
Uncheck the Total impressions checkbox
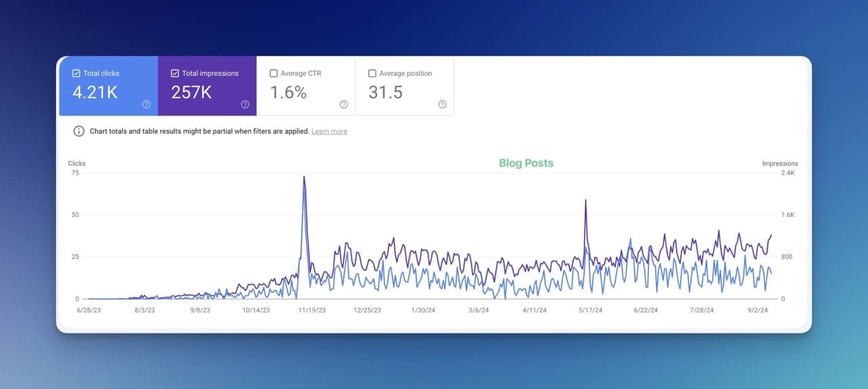tap(175, 73)
